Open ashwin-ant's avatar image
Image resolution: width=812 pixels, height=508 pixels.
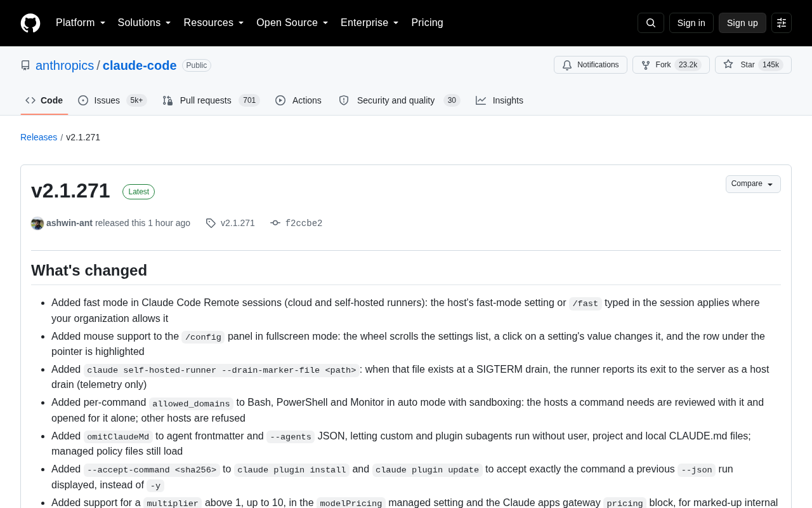[37, 224]
